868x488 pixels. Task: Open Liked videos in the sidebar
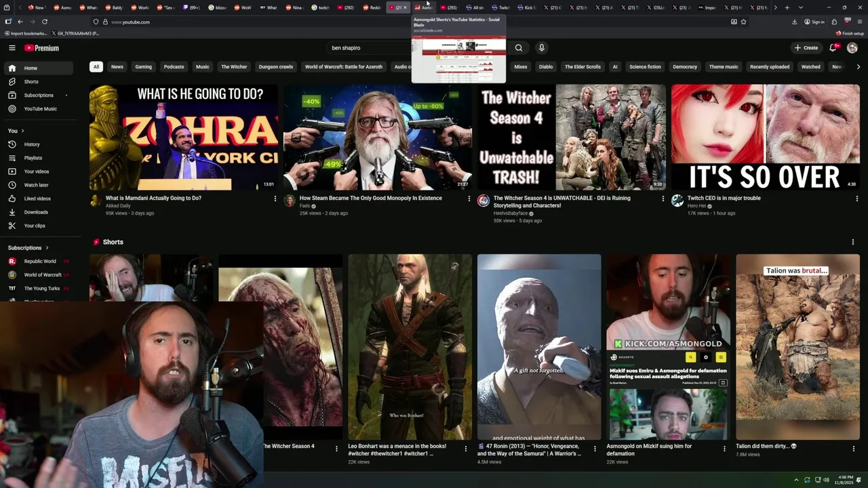click(x=40, y=199)
